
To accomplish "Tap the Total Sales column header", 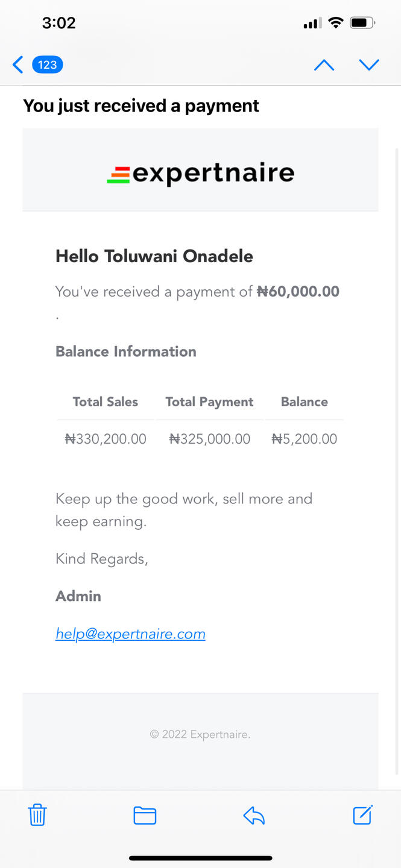I will pyautogui.click(x=106, y=402).
